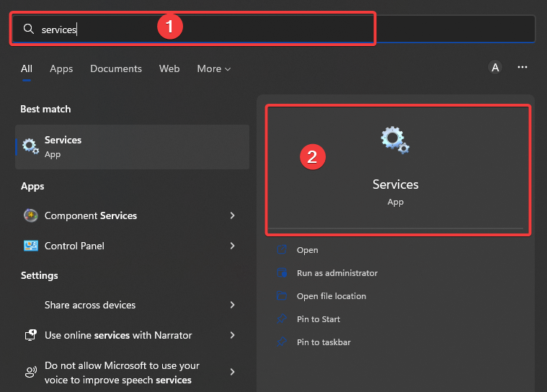Expand Share across devices chevron
The height and width of the screenshot is (392, 547).
233,305
